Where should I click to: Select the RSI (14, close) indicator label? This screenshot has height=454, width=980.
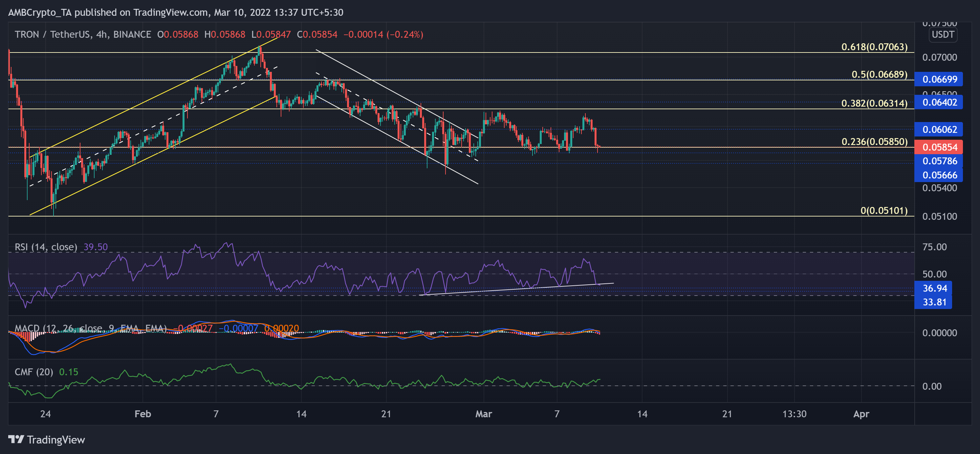coord(46,247)
